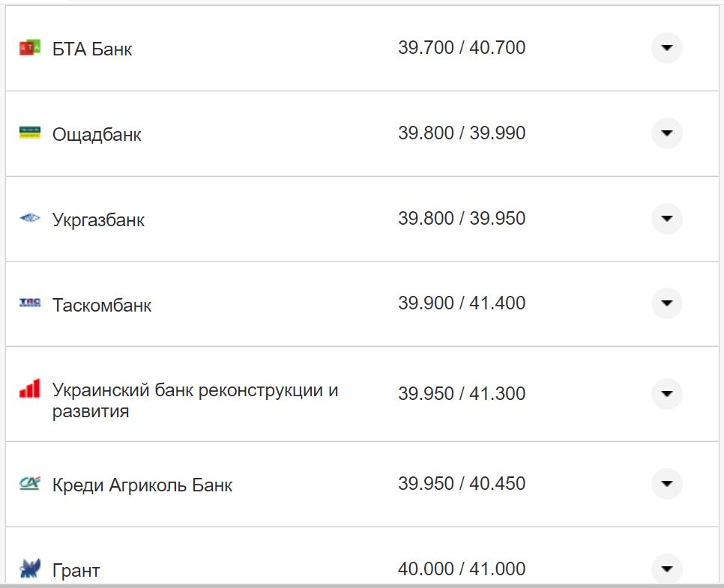
Task: Click the Укргазбанк logo icon
Action: 30,219
